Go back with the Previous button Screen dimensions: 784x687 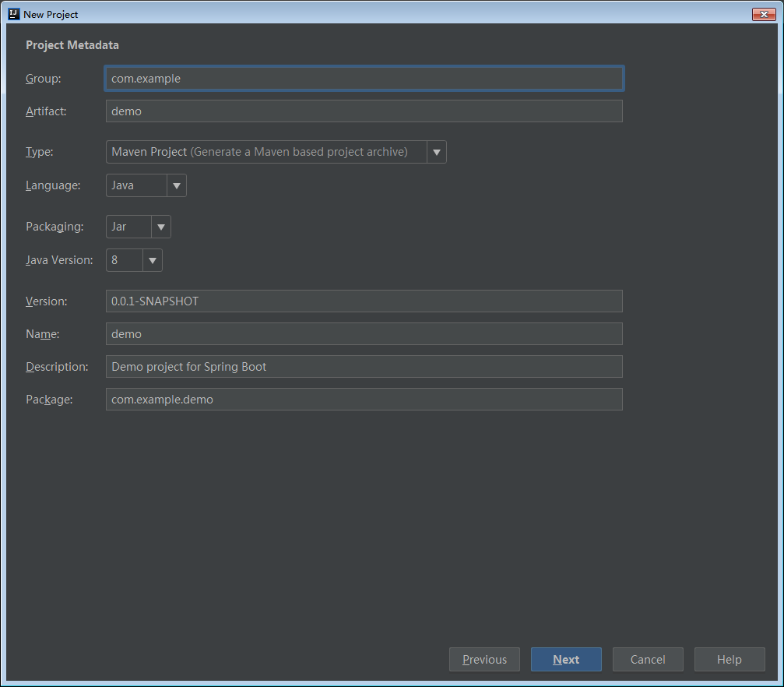(x=484, y=660)
